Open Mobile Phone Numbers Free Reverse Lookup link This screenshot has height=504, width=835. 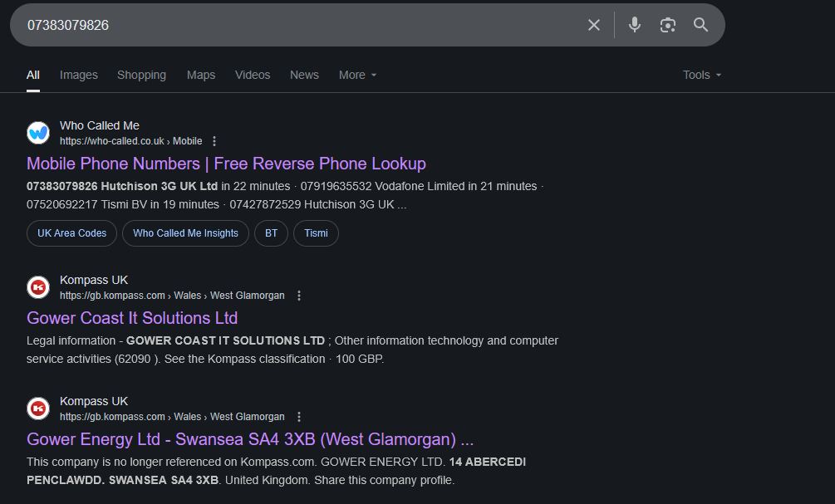[226, 164]
